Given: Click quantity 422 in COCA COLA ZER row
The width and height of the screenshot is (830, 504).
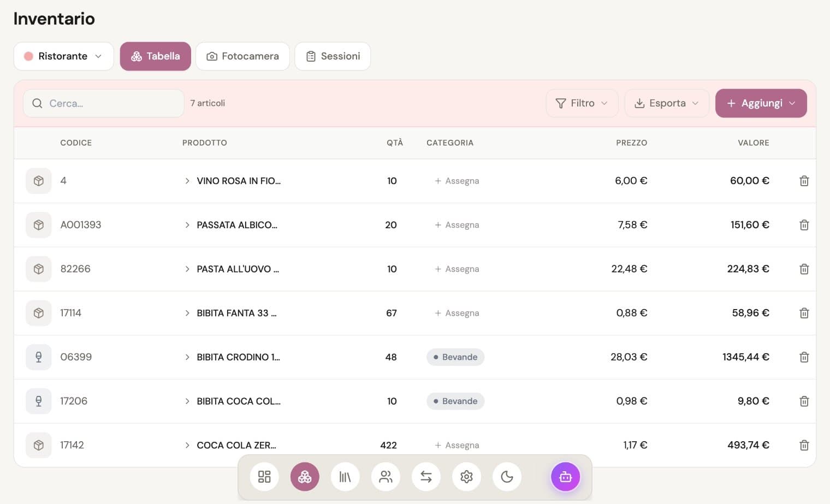Looking at the screenshot, I should 388,445.
